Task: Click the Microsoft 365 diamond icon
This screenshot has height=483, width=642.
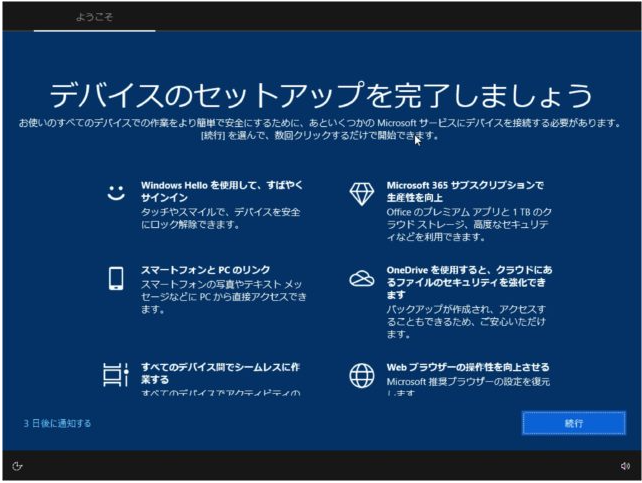Action: [x=362, y=194]
